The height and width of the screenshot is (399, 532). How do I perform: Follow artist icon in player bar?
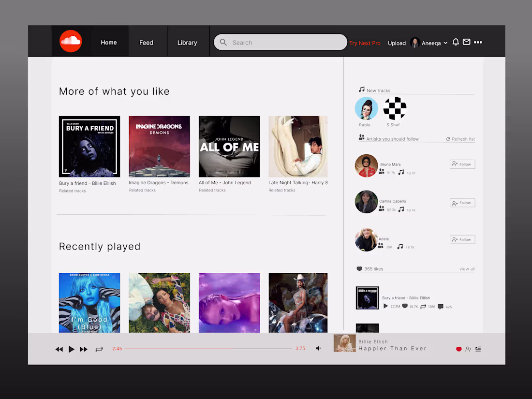tap(468, 349)
